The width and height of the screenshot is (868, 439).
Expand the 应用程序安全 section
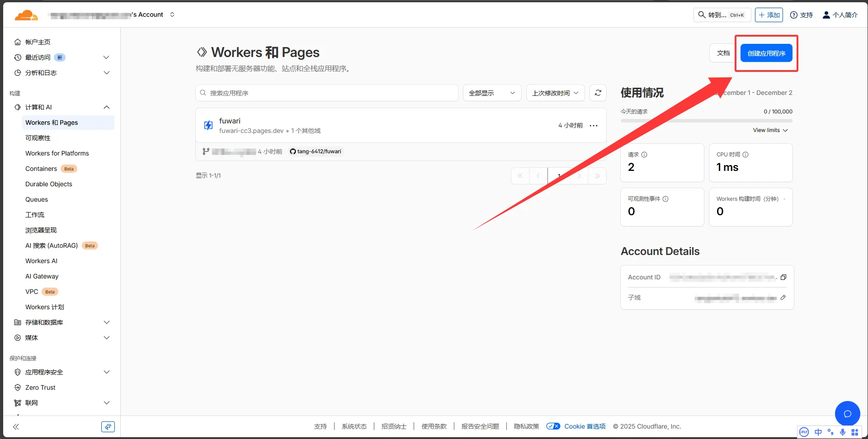tap(107, 372)
